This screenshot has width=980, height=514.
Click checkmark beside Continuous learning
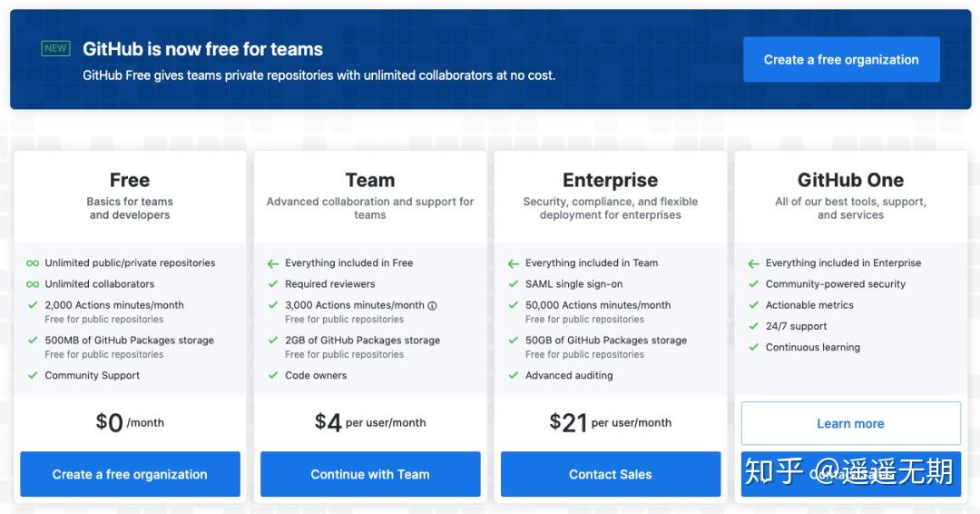(753, 347)
